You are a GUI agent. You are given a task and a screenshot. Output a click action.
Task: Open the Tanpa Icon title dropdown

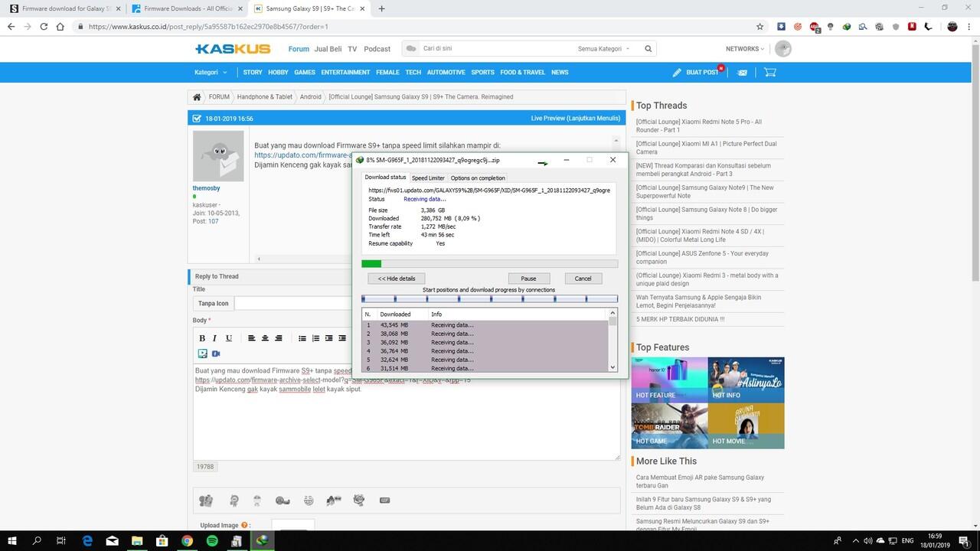[x=214, y=303]
